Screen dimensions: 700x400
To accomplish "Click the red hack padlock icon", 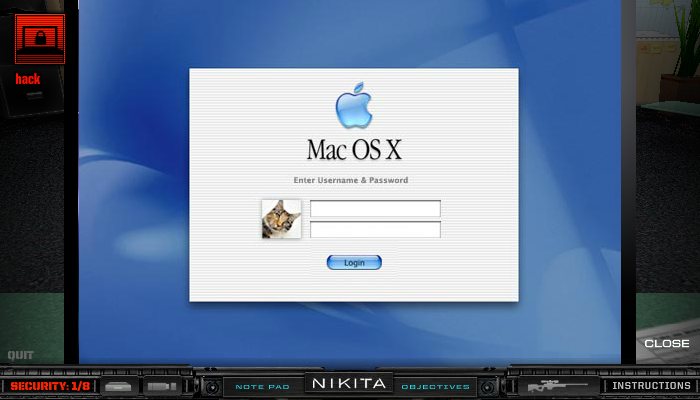I will pos(40,39).
